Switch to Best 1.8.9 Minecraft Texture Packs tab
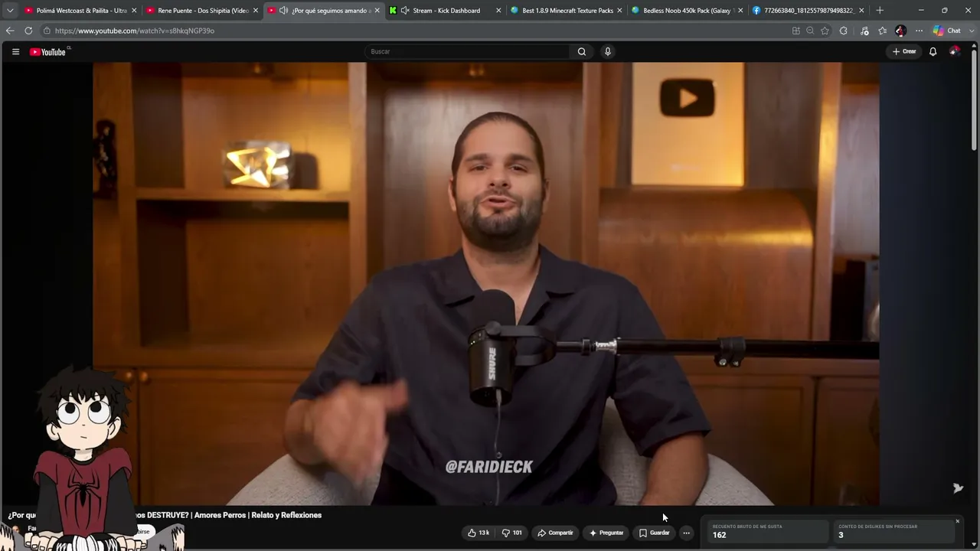 click(567, 11)
